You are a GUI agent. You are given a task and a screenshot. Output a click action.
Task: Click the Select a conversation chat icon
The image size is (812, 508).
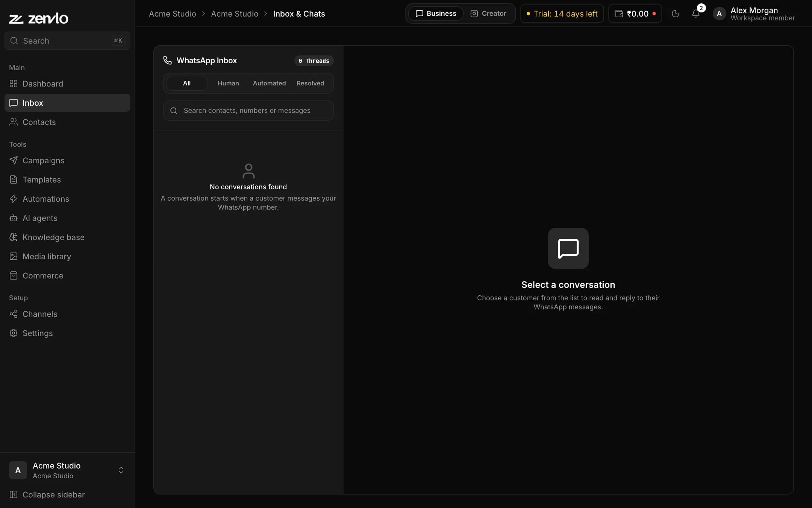pyautogui.click(x=568, y=248)
